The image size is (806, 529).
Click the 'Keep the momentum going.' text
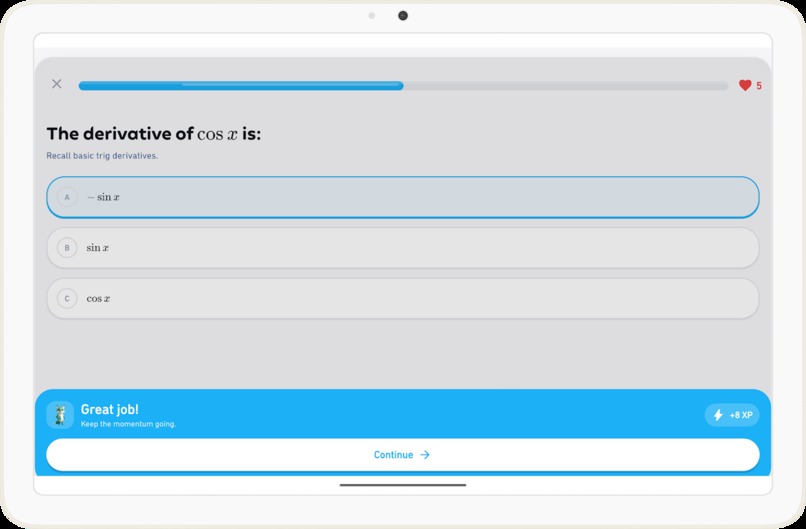click(128, 424)
